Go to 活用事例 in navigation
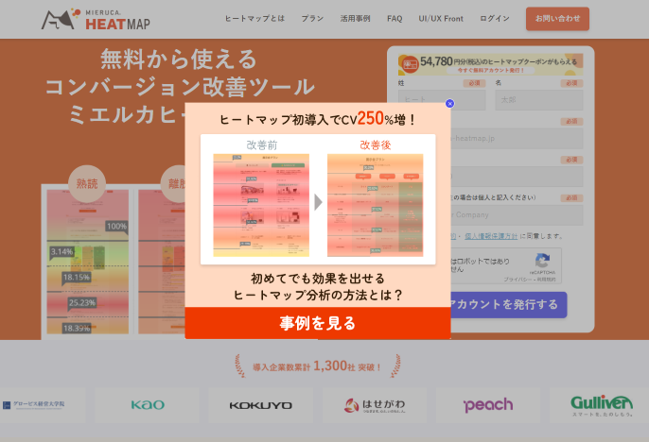 click(x=355, y=19)
